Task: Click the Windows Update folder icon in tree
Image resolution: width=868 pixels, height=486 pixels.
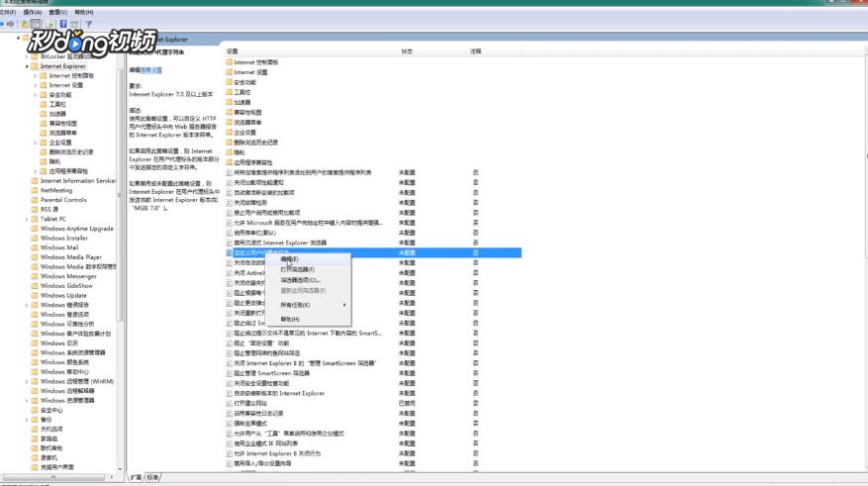Action: (35, 295)
